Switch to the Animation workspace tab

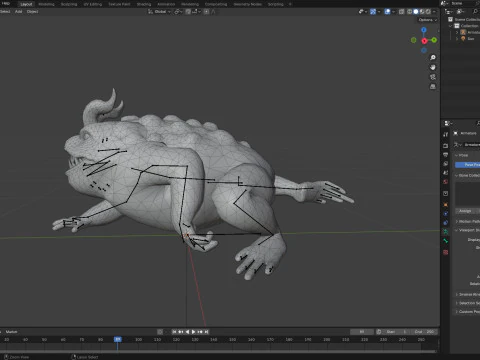(166, 4)
